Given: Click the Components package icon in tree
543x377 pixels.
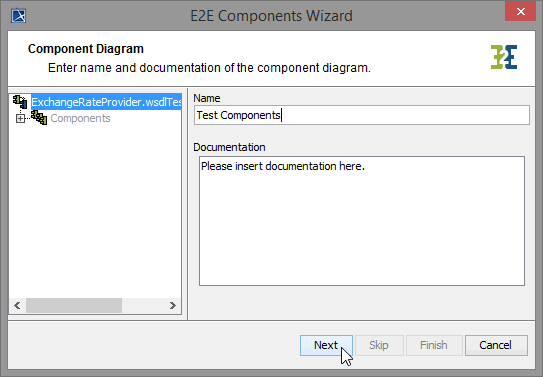Looking at the screenshot, I should (39, 118).
